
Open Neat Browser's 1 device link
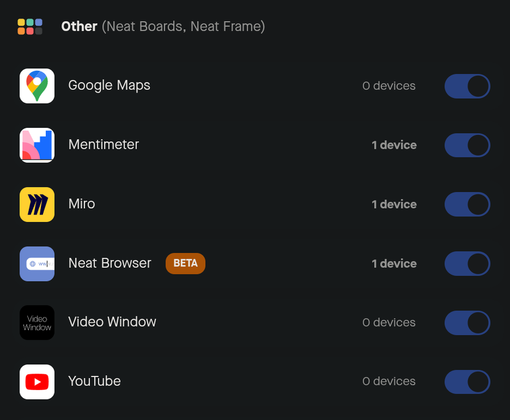pos(394,264)
